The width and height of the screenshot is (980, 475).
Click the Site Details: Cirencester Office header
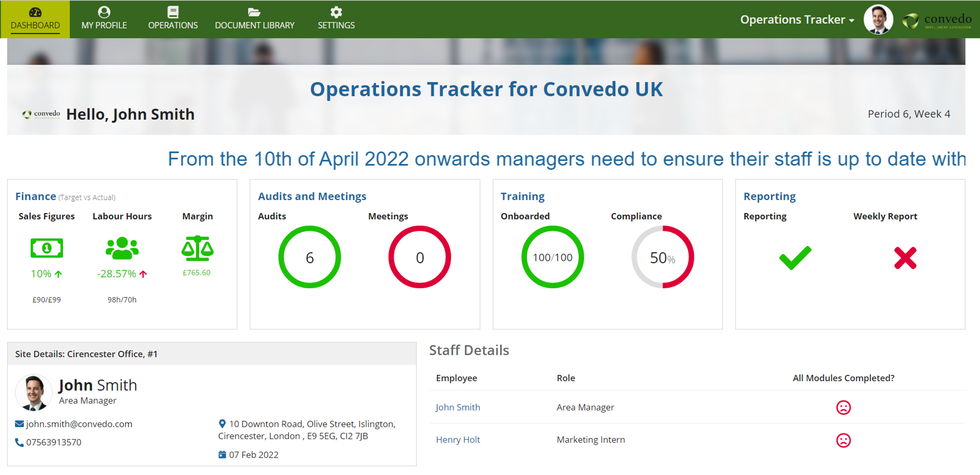pyautogui.click(x=212, y=354)
